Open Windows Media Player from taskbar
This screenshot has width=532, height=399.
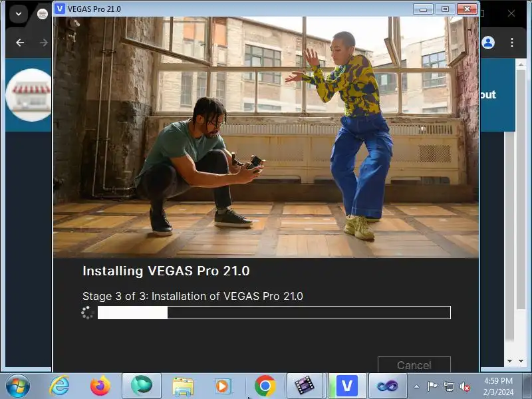tap(223, 386)
